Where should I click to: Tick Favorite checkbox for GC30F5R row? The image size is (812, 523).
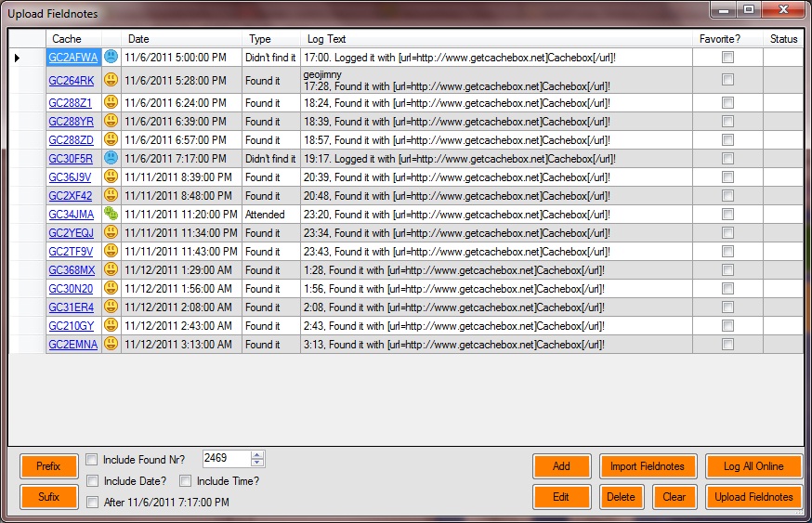(727, 159)
